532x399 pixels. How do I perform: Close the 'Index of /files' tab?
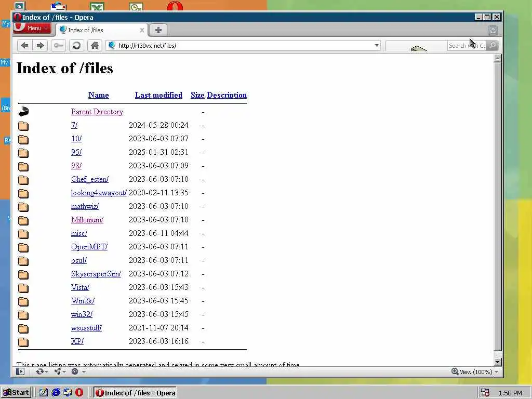click(142, 30)
